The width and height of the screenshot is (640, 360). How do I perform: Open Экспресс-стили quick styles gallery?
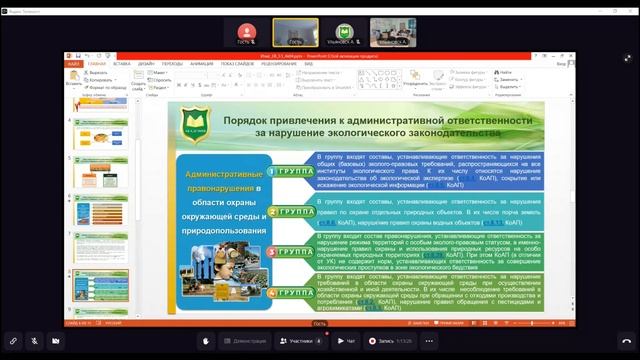pos(438,80)
